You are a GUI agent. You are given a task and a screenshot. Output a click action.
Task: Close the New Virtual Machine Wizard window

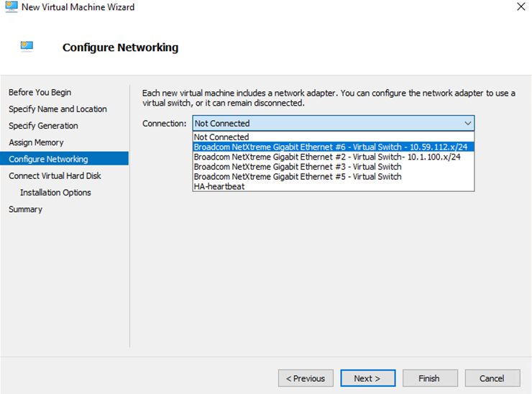(x=520, y=7)
